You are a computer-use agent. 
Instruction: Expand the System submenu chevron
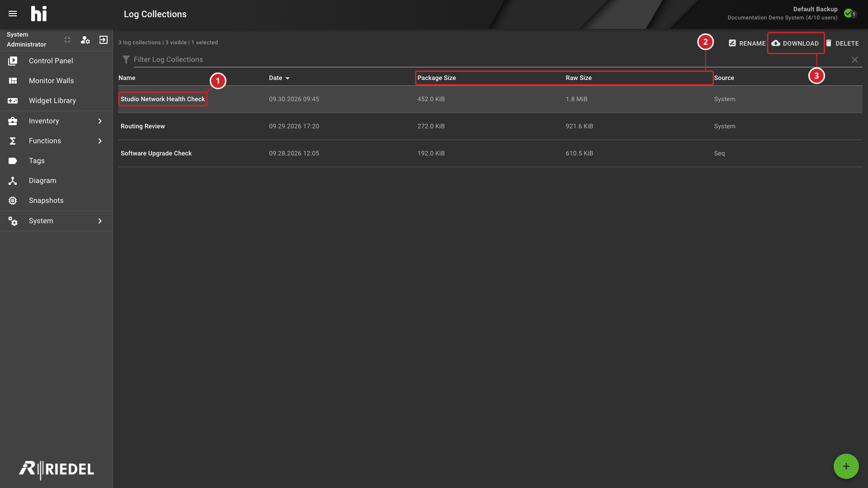click(x=100, y=221)
